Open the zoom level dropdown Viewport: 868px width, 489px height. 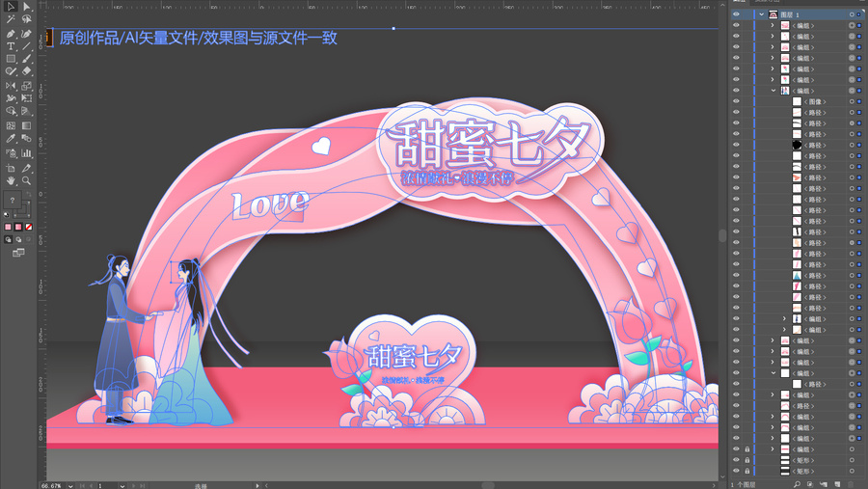click(70, 486)
